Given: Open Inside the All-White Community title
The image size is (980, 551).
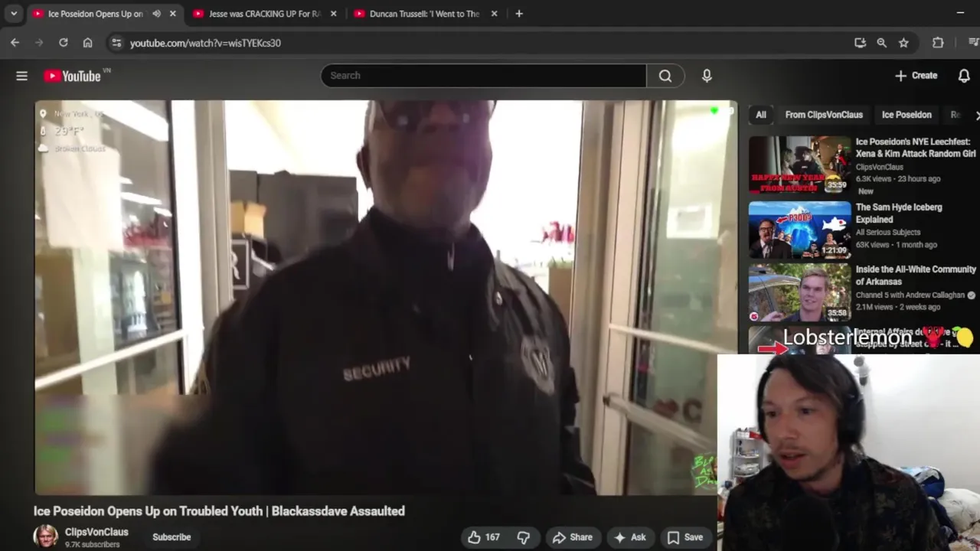Looking at the screenshot, I should tap(916, 275).
